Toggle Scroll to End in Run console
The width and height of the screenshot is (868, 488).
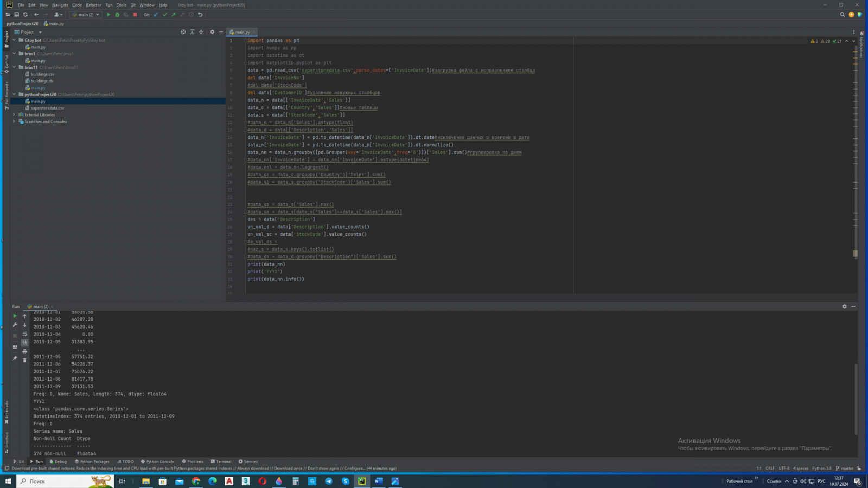click(24, 343)
